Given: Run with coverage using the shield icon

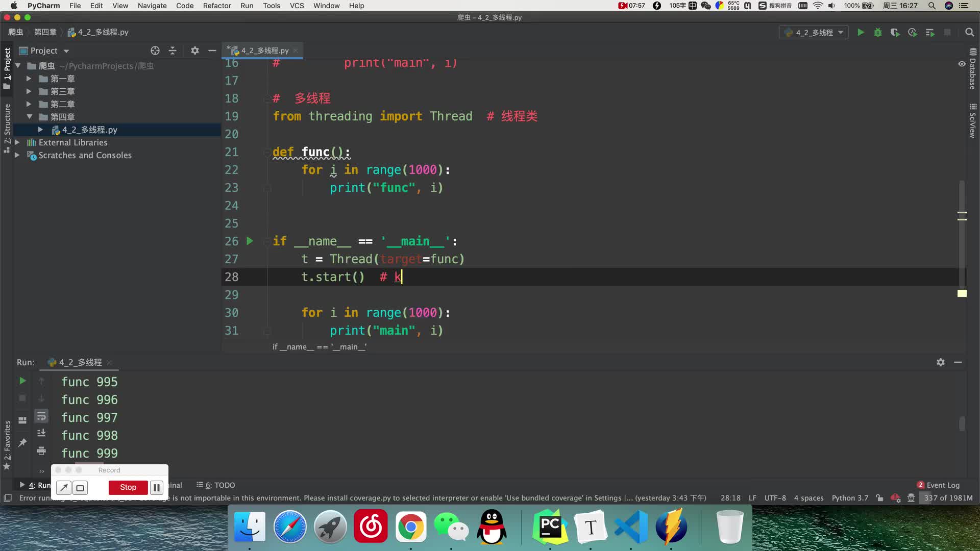Looking at the screenshot, I should pyautogui.click(x=895, y=32).
